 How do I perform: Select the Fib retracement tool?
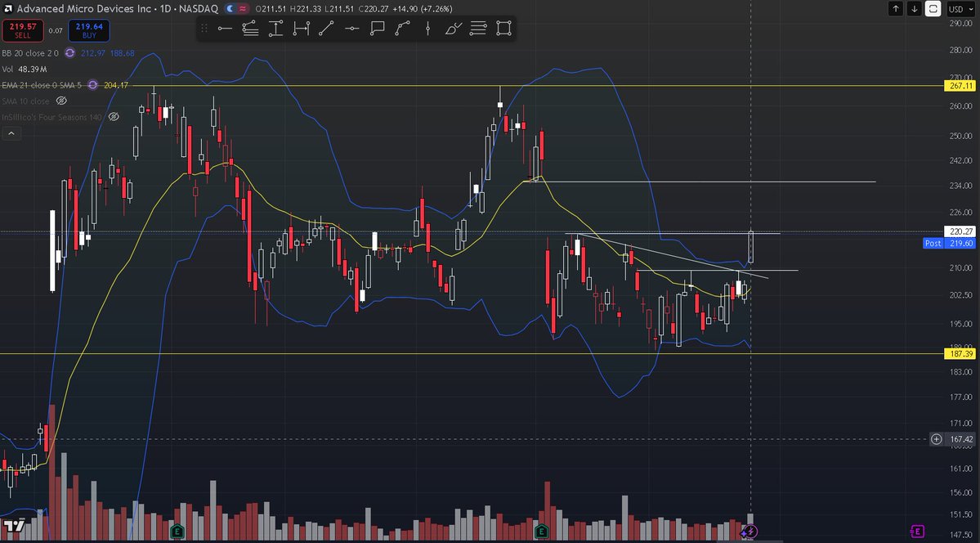251,28
